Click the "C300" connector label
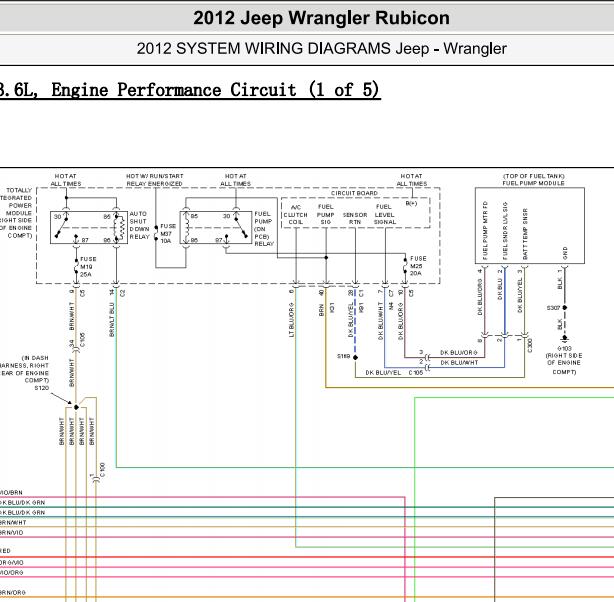The height and width of the screenshot is (602, 614). coord(530,345)
